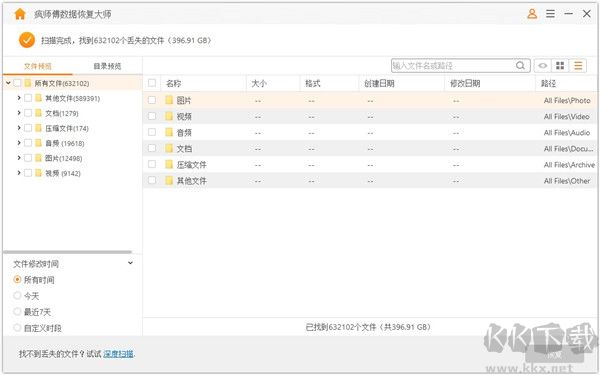Collapse the 文件修改时间 filter section

pos(130,263)
